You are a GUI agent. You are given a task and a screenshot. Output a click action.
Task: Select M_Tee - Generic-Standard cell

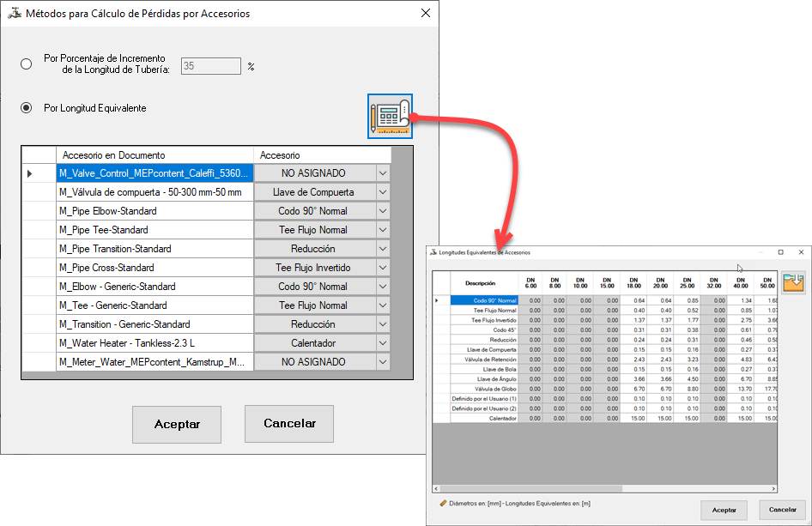(155, 305)
